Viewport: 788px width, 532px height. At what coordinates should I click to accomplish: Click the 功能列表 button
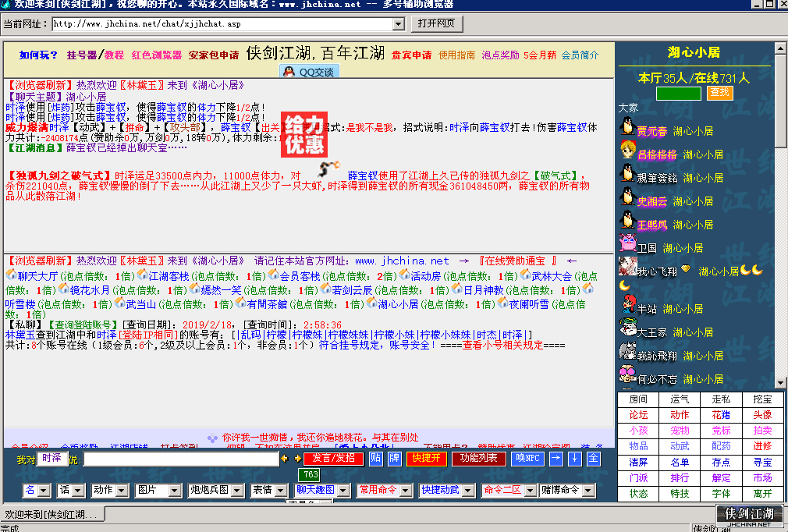point(478,459)
